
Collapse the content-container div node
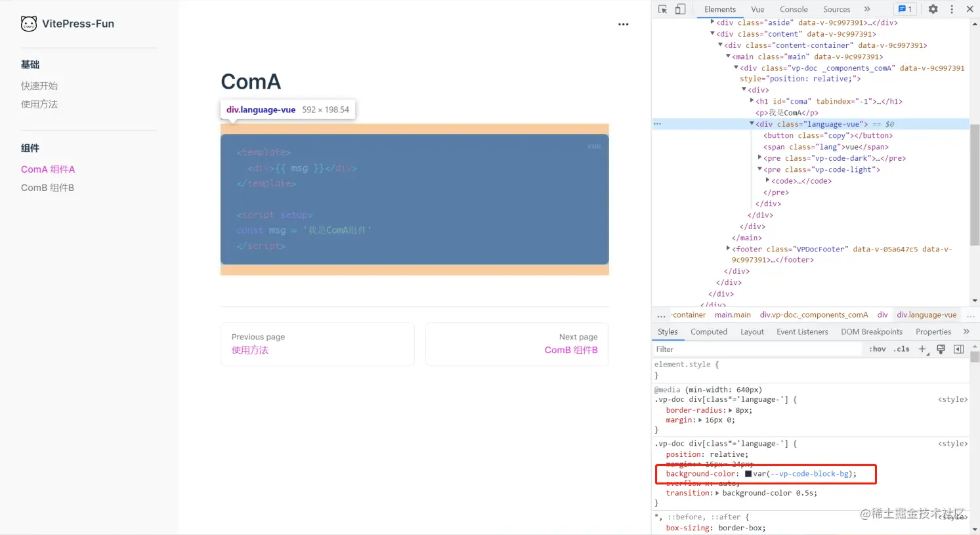(721, 45)
